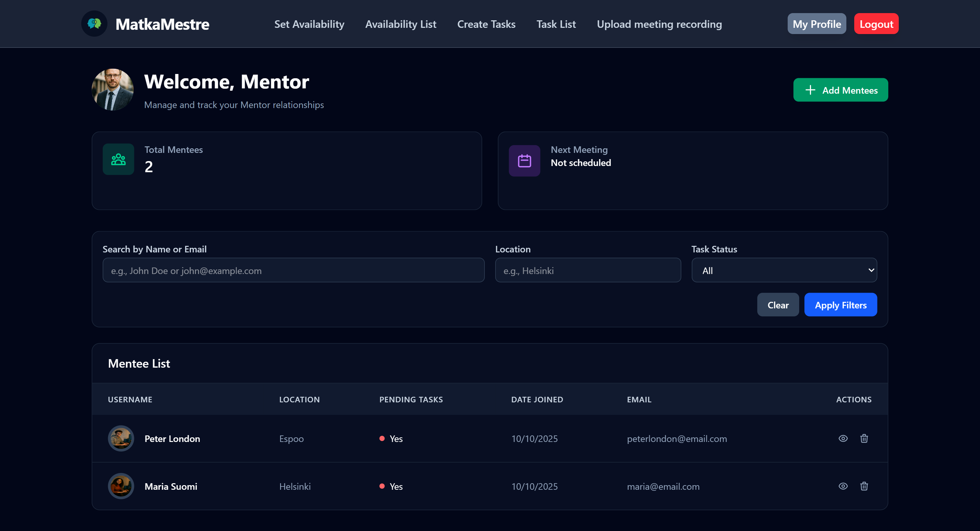This screenshot has height=531, width=980.
Task: Delete Peter London using trash icon
Action: point(864,438)
